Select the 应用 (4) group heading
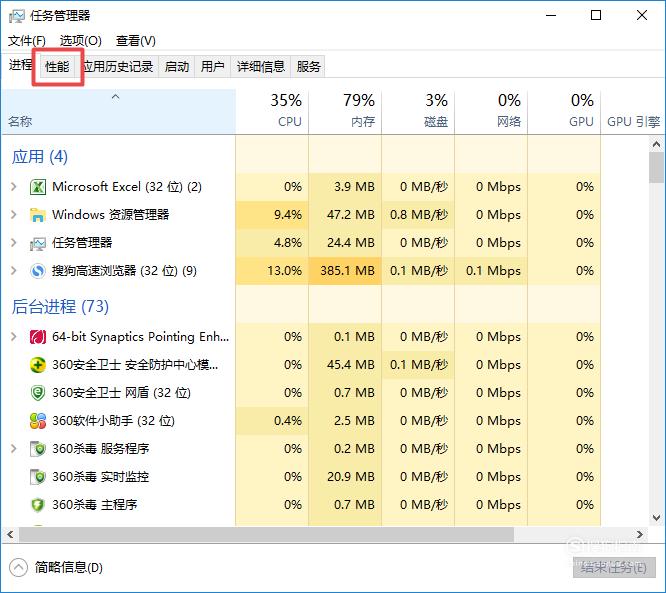The height and width of the screenshot is (593, 666). click(x=40, y=157)
